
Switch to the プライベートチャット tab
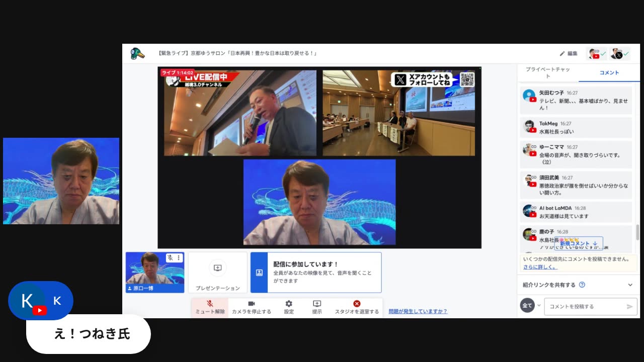pos(548,72)
